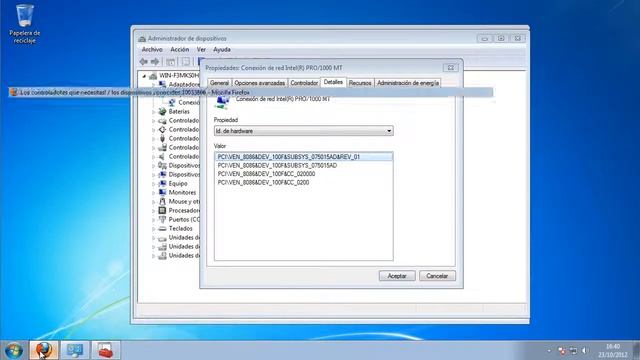640x360 pixels.
Task: Expand the Monitores tree node
Action: tap(154, 193)
